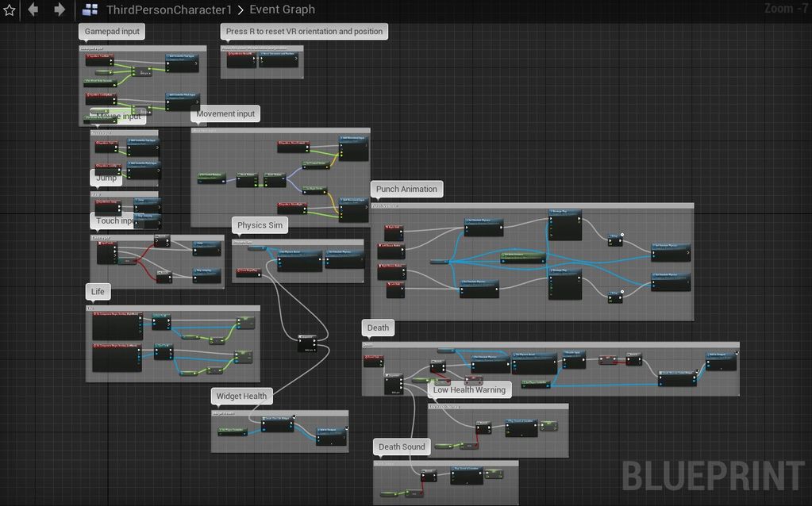812x506 pixels.
Task: Select the Movement input comment bubble
Action: 225,114
